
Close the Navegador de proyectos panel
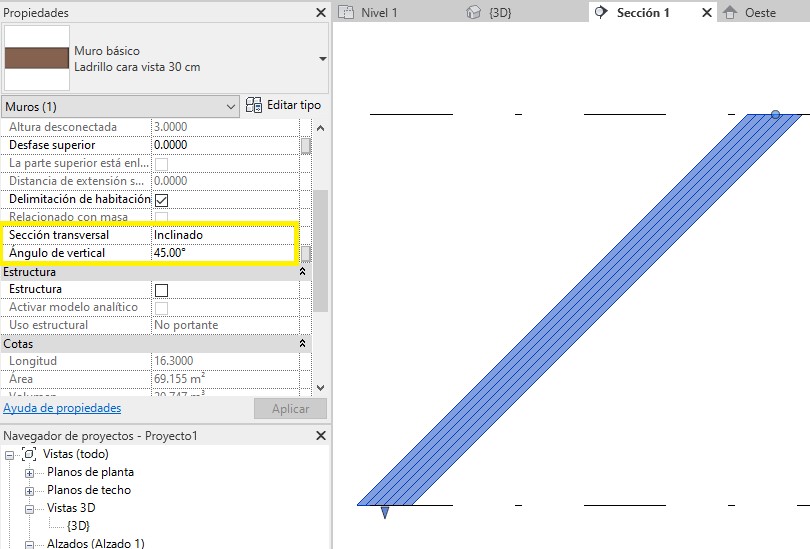coord(320,436)
